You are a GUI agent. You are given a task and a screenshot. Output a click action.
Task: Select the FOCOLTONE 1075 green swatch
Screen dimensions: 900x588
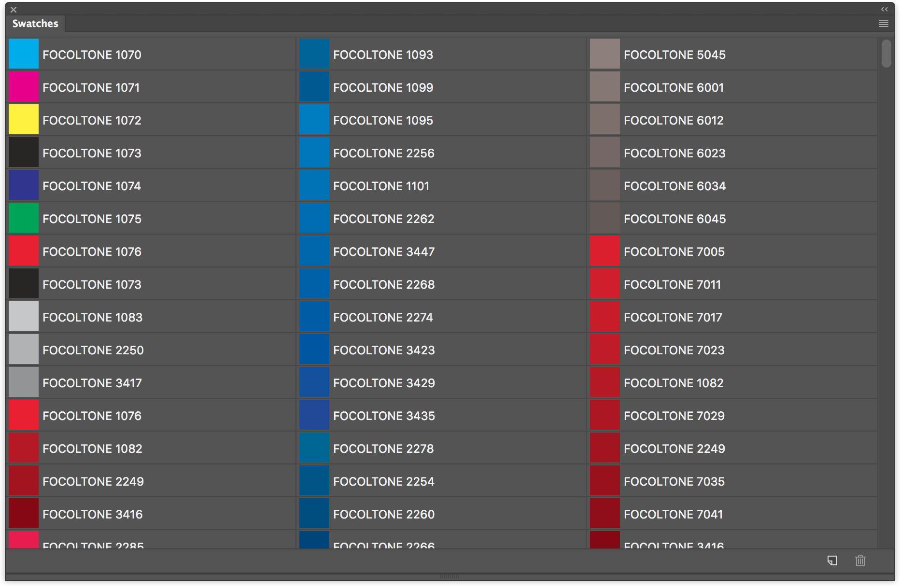point(23,218)
